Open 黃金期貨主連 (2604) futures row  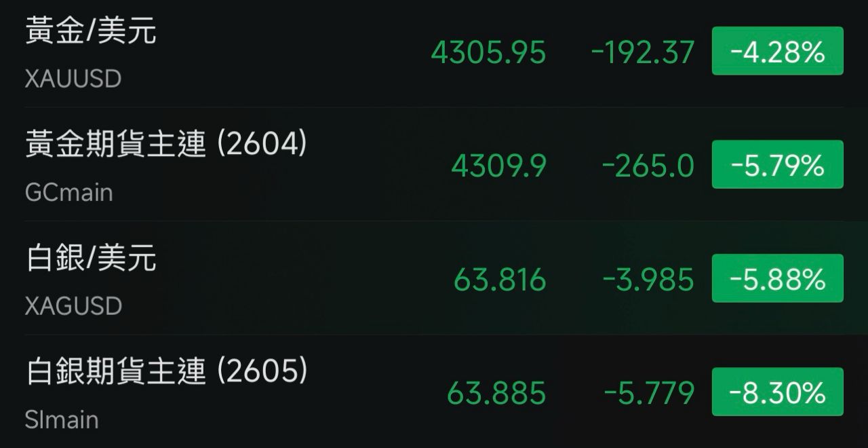click(166, 145)
